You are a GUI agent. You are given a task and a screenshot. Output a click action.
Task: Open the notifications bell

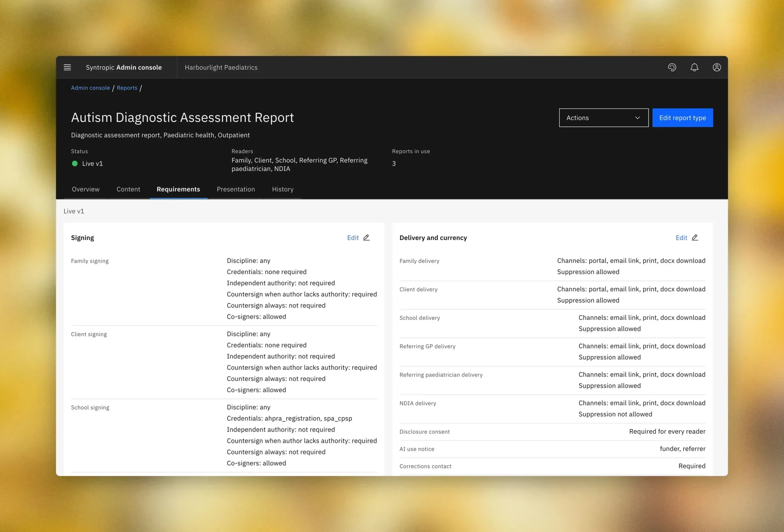tap(694, 68)
